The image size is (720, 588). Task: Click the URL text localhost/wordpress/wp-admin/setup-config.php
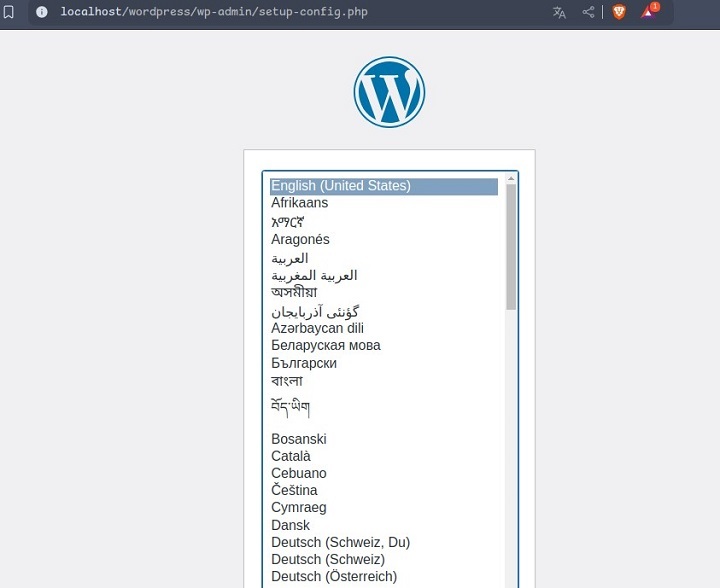coord(214,12)
